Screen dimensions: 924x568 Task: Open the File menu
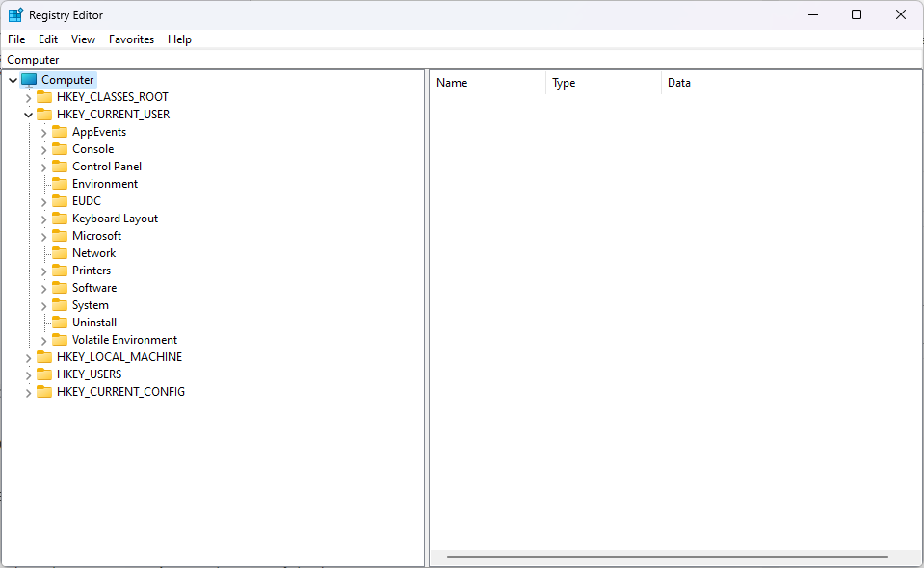pos(16,39)
